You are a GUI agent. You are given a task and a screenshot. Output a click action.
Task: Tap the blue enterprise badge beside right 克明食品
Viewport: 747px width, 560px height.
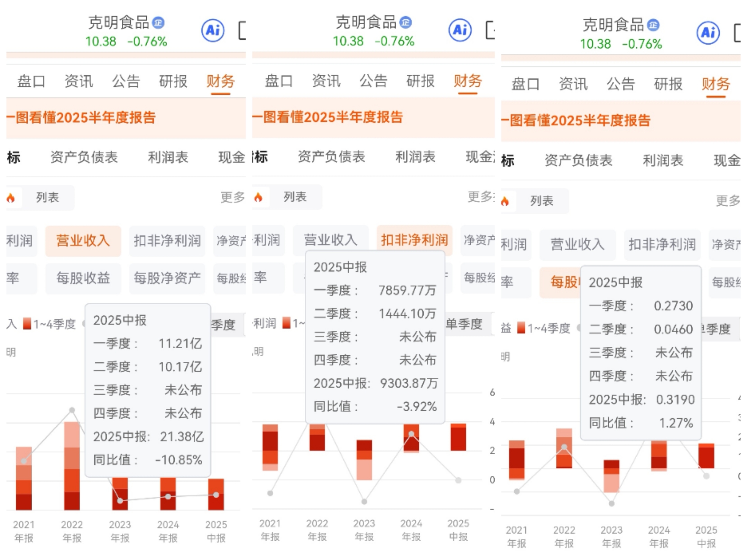[653, 25]
